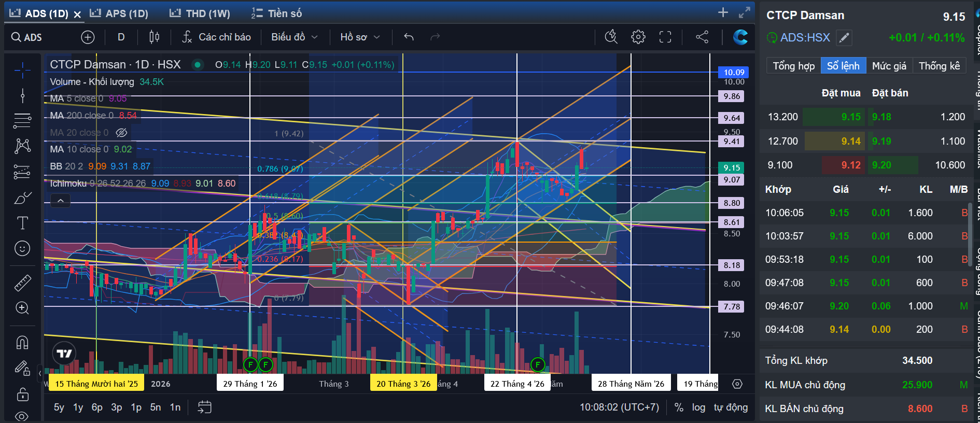Expand the chart panel with diagonal arrows
Screen dimensions: 980x423
click(745, 12)
